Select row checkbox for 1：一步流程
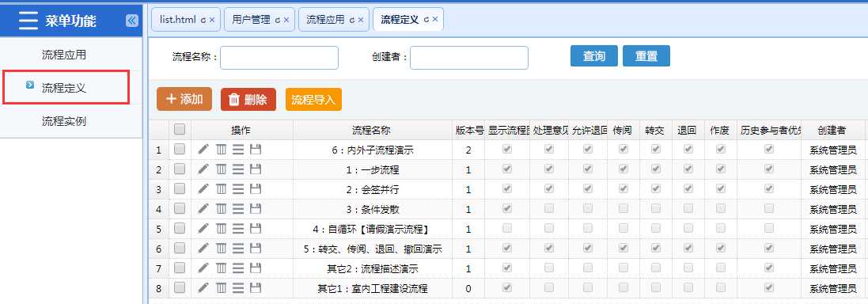868x304 pixels. (x=180, y=169)
